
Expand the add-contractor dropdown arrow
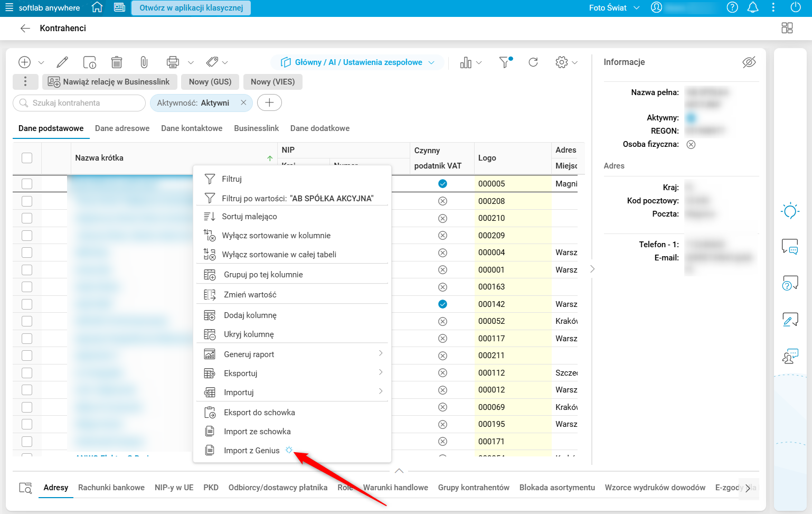[x=41, y=63]
